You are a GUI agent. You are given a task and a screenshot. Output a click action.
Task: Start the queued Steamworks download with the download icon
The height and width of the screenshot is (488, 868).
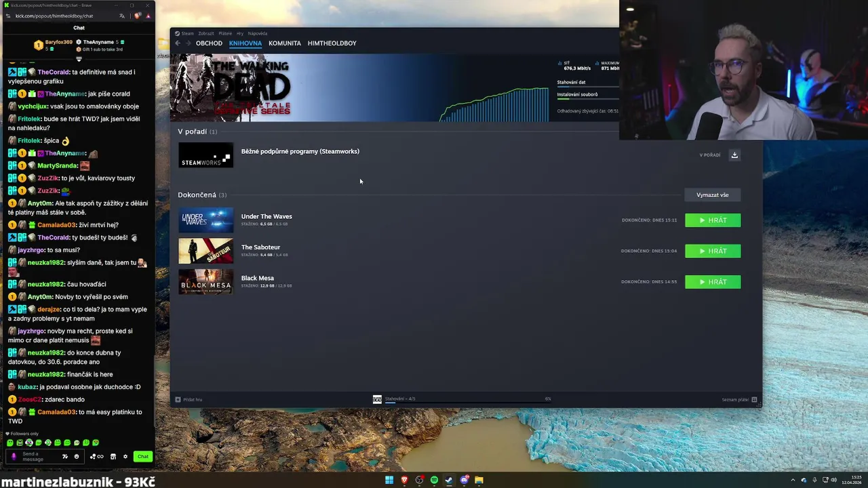click(734, 155)
